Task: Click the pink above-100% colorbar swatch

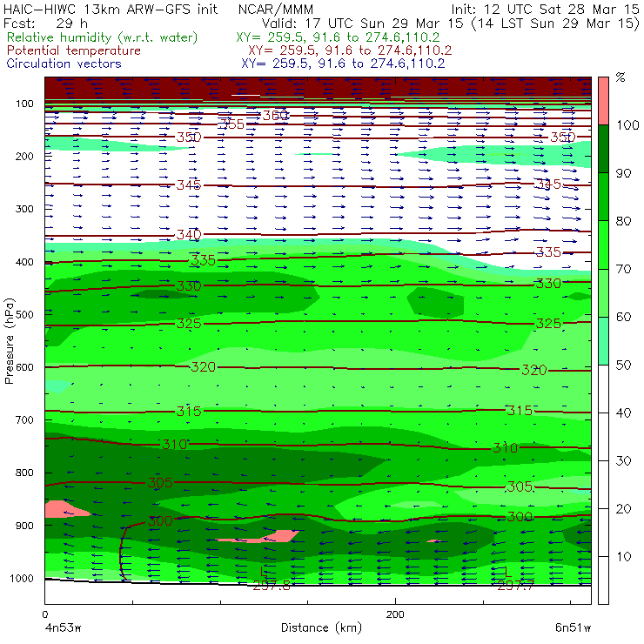Action: 603,101
